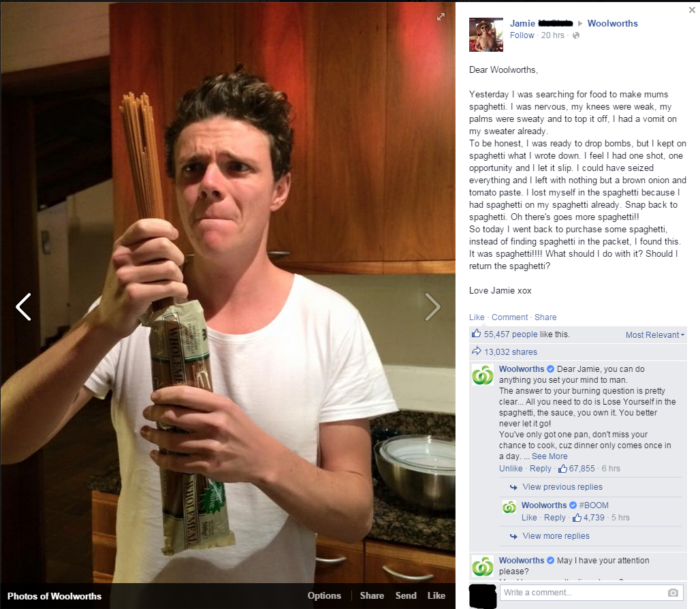Screen dimensions: 700x609
Task: Open Jamie's profile picture thumbnail
Action: [486, 35]
